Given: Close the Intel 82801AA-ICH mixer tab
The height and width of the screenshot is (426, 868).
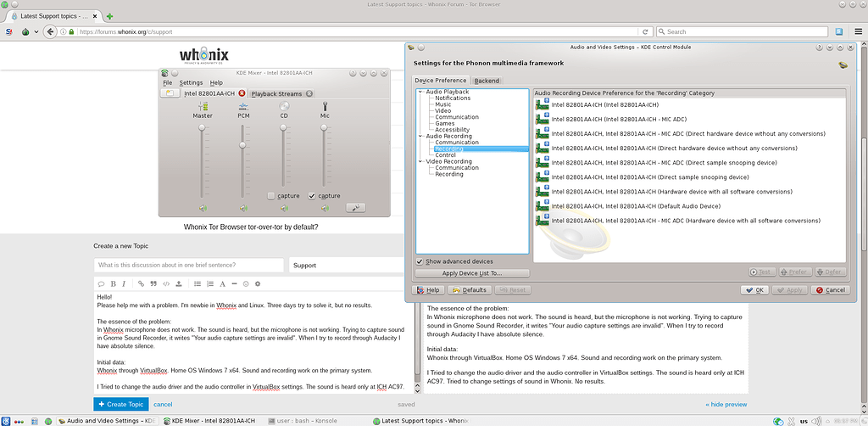Looking at the screenshot, I should click(x=242, y=93).
